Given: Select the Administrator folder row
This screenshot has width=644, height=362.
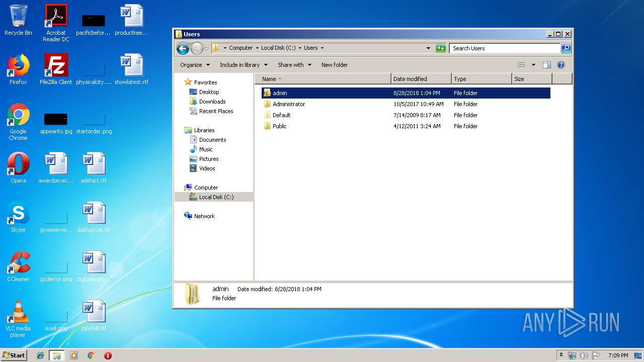Looking at the screenshot, I should 406,104.
